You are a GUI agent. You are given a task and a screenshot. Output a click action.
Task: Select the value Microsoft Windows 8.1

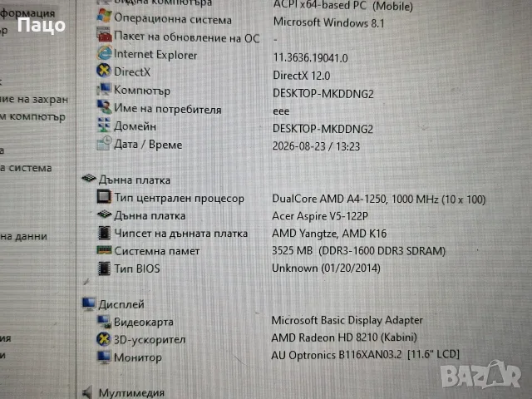[x=329, y=22]
